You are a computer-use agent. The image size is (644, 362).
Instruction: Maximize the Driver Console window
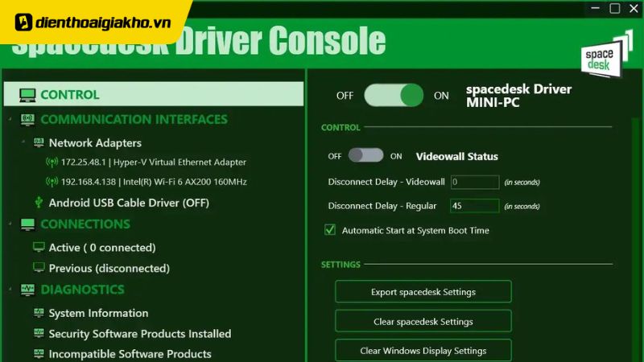(614, 8)
